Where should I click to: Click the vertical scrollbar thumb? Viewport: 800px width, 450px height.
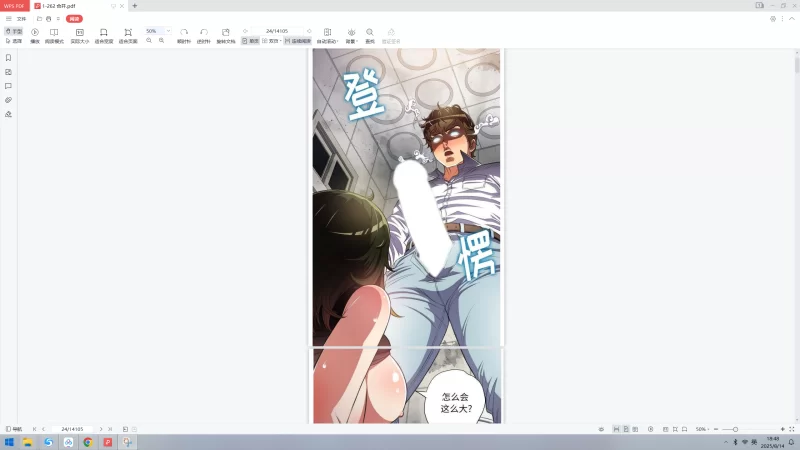click(796, 65)
